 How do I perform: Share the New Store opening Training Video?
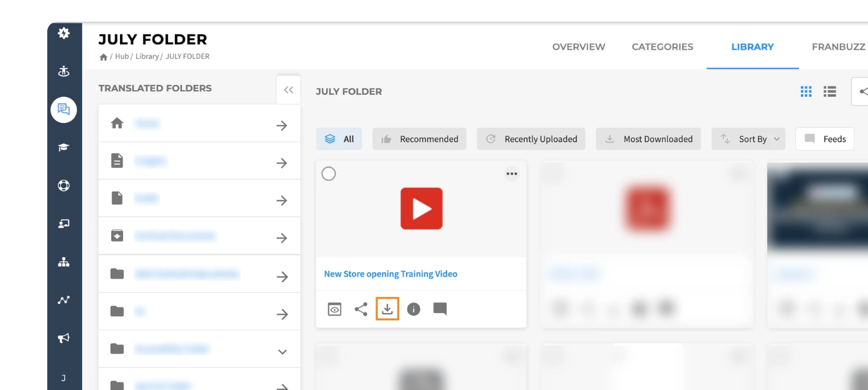coord(361,309)
